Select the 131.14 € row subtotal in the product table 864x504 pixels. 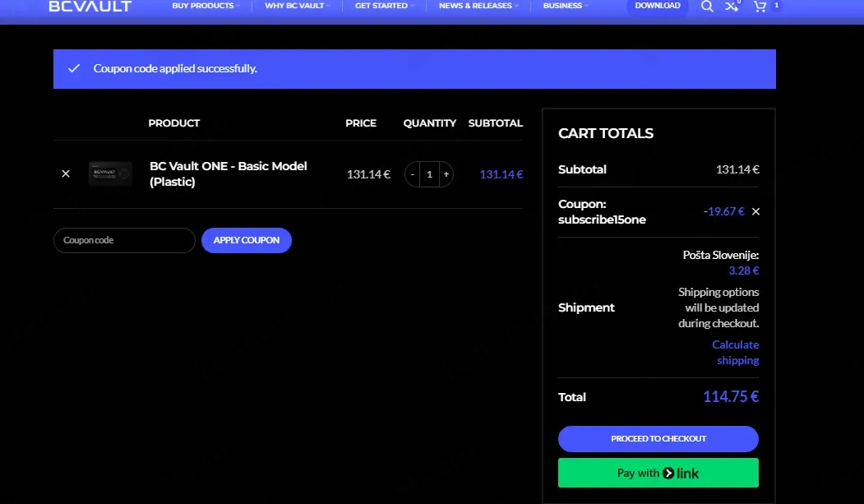click(x=501, y=174)
